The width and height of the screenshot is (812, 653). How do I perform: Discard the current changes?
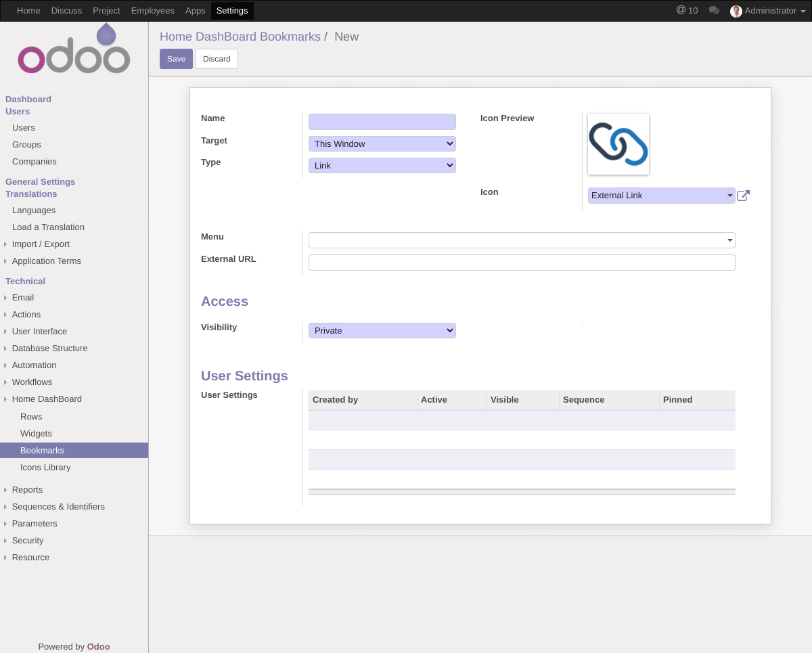click(x=217, y=59)
